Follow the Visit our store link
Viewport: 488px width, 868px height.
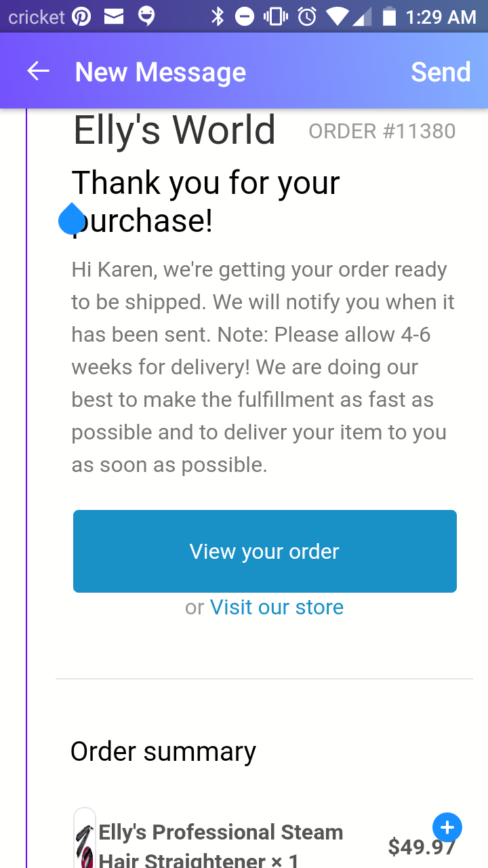point(277,607)
